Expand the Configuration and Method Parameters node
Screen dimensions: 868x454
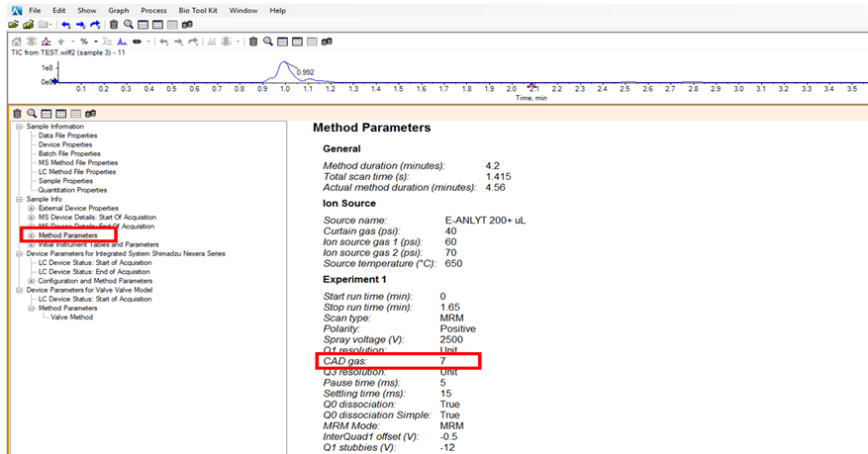click(31, 280)
